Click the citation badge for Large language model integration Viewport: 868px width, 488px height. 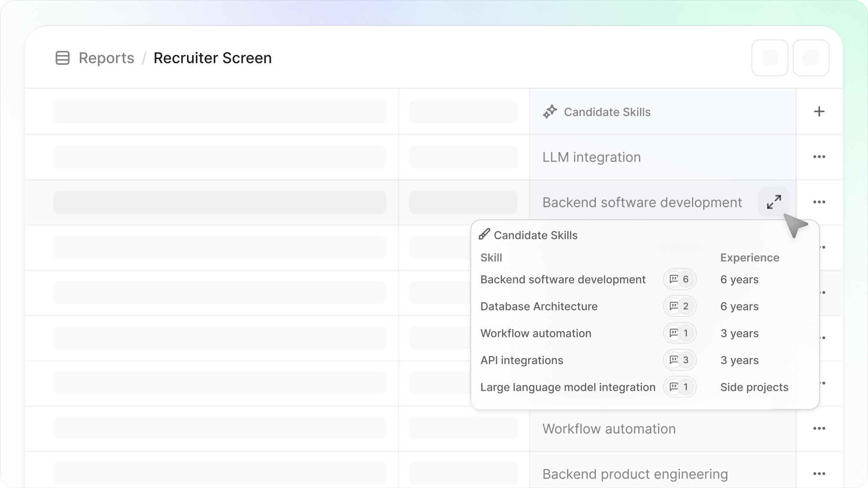[680, 387]
